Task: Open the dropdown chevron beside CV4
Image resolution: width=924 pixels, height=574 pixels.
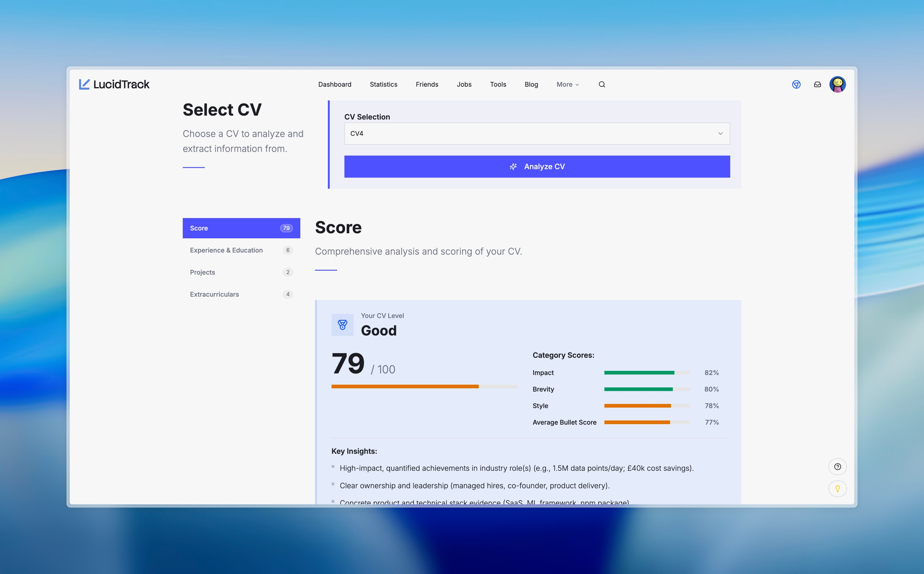Action: pyautogui.click(x=720, y=133)
